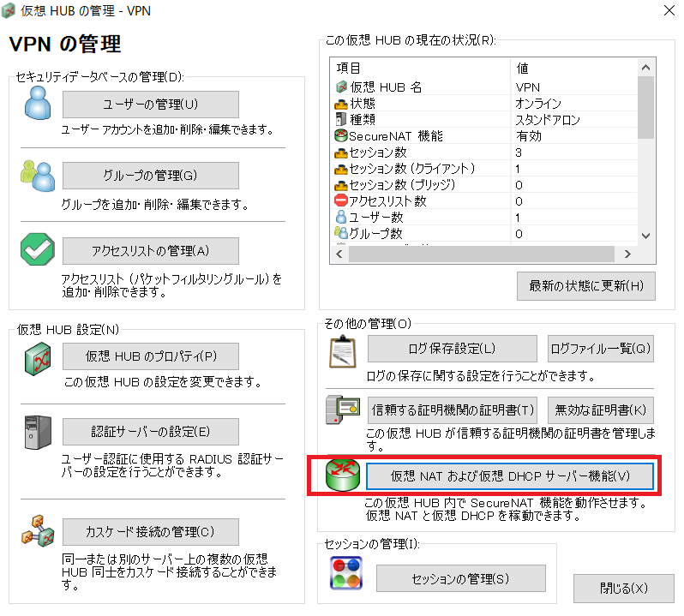Click the user management person icon
This screenshot has height=616, width=684.
[38, 103]
